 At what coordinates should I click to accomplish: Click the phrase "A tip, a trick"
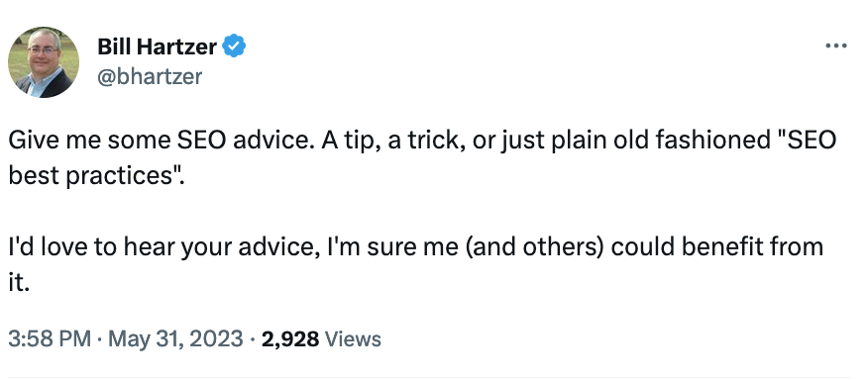[388, 141]
